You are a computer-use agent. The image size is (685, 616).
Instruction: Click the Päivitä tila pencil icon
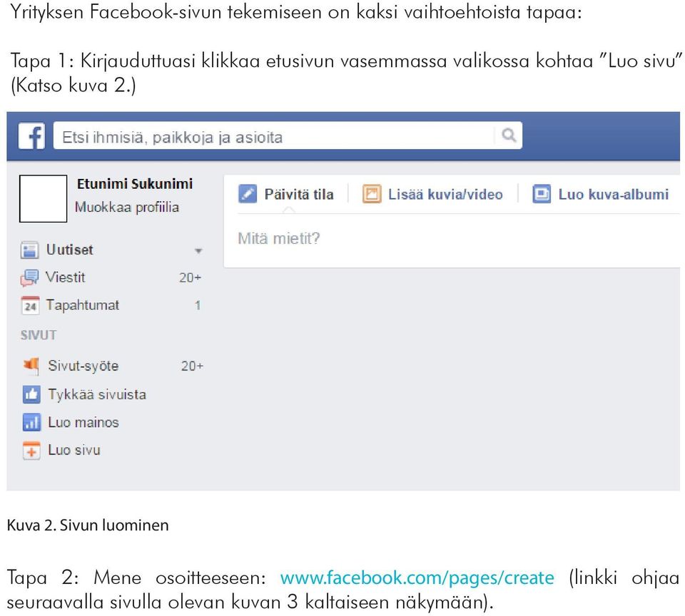[248, 194]
